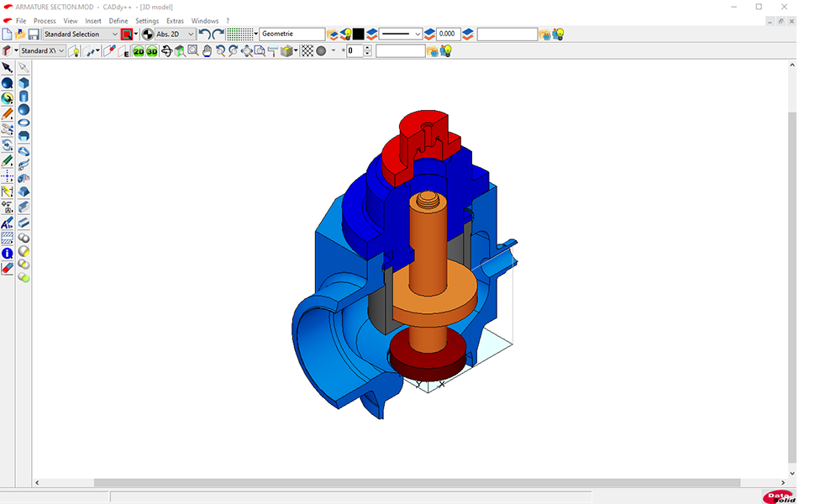The height and width of the screenshot is (504, 815).
Task: Open the Define menu
Action: click(x=118, y=21)
